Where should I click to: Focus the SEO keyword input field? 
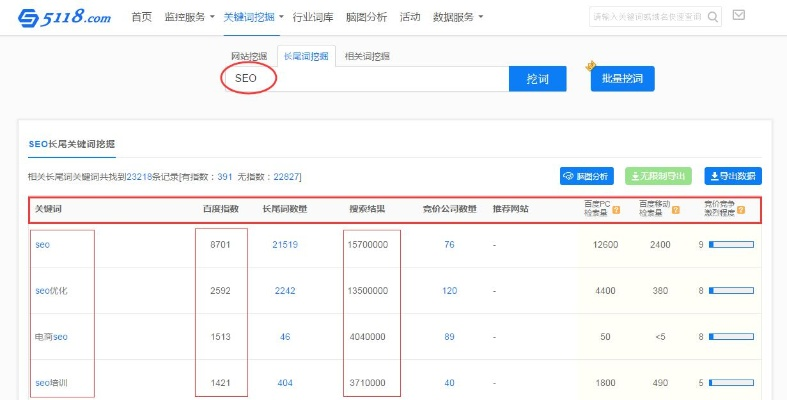click(366, 79)
